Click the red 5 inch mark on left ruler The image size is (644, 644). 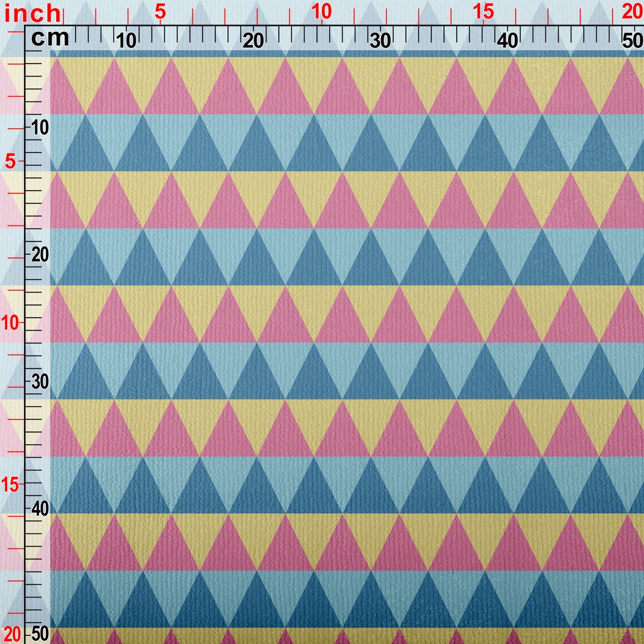(10, 162)
